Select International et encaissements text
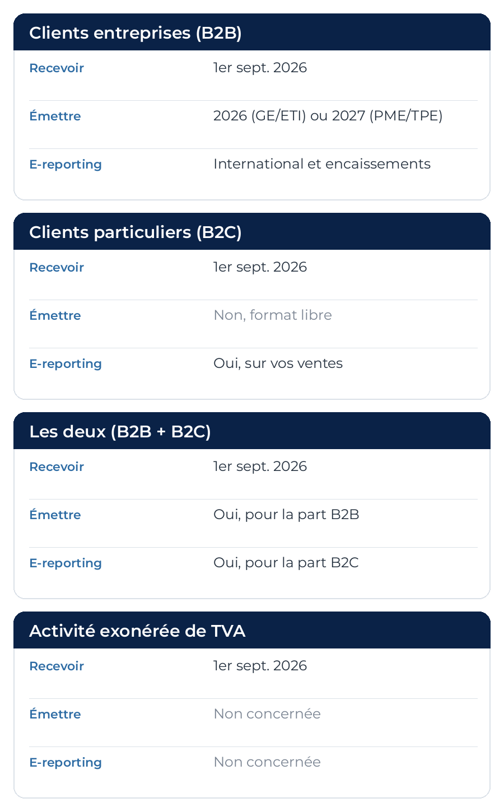 pos(322,164)
